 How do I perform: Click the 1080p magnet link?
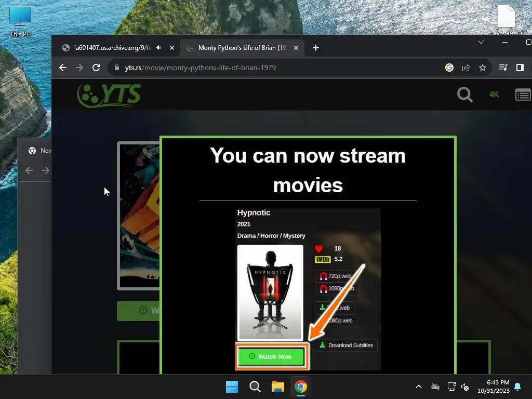(337, 289)
